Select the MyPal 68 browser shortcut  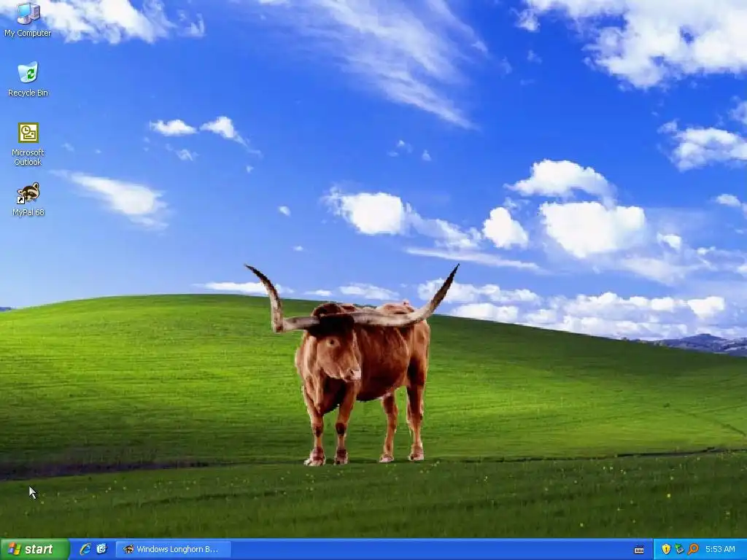pyautogui.click(x=28, y=200)
